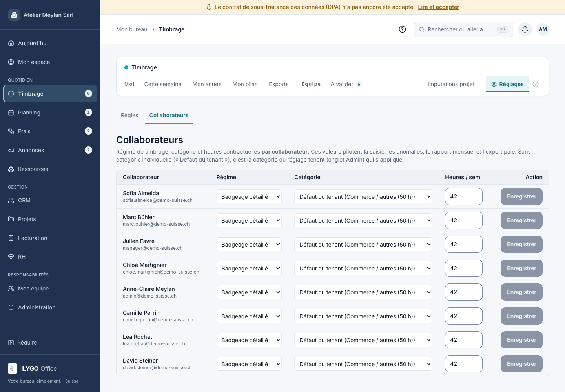This screenshot has width=565, height=392.
Task: Open Catégorie dropdown for David Steiner
Action: click(x=363, y=364)
